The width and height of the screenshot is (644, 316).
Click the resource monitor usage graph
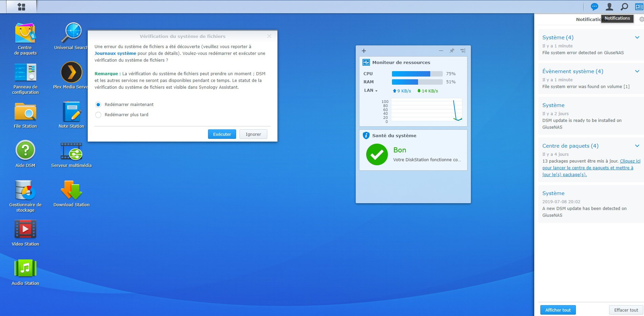tap(427, 110)
